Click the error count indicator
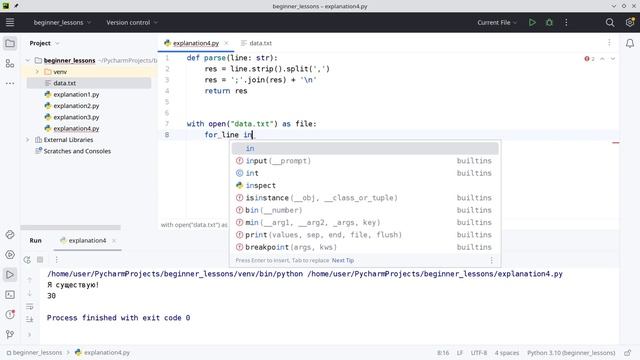The height and width of the screenshot is (360, 640). [589, 59]
